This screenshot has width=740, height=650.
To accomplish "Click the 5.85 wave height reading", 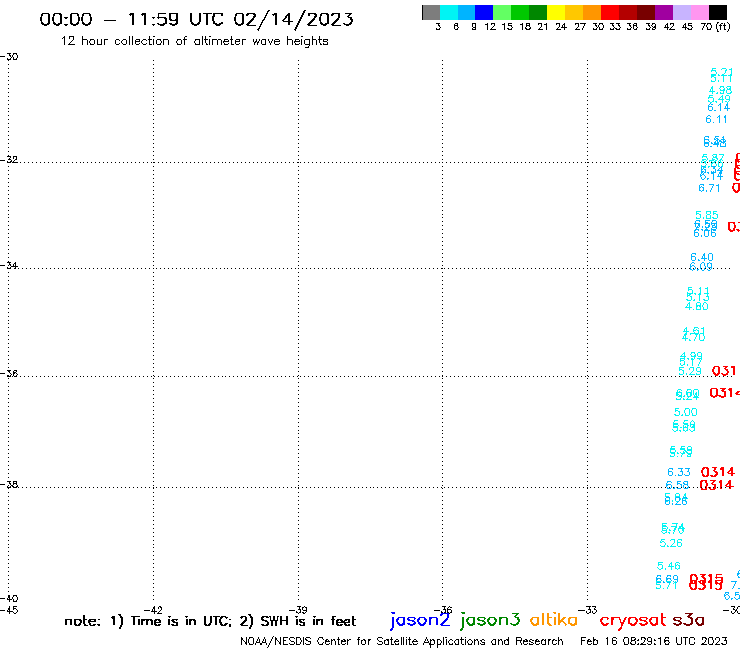I will coord(706,215).
